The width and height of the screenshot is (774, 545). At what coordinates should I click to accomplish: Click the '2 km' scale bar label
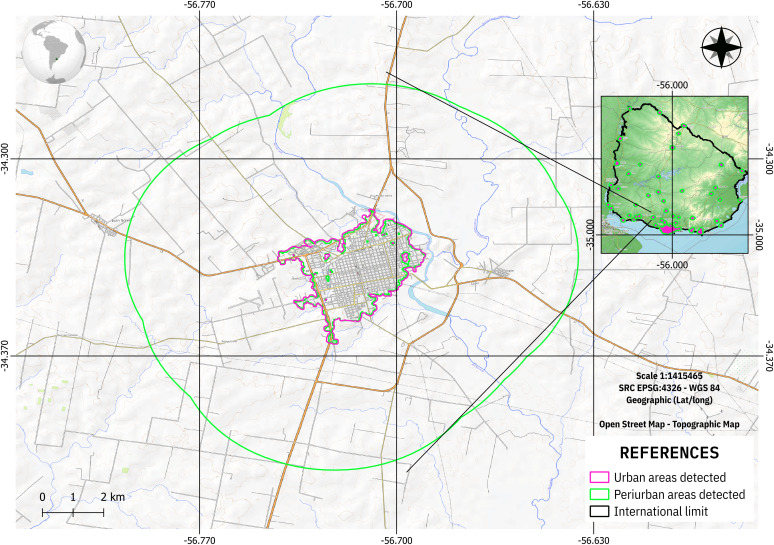(113, 497)
